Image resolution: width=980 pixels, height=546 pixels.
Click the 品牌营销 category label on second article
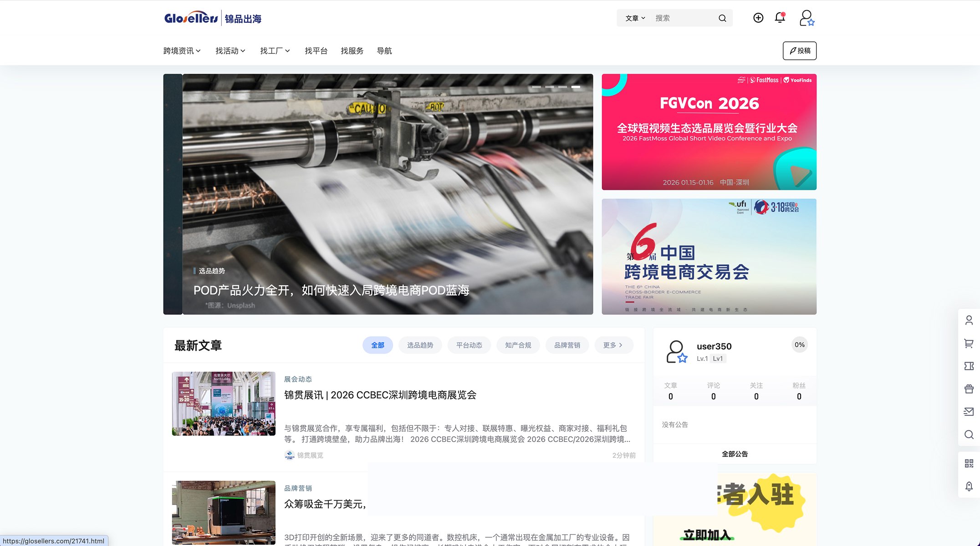click(x=298, y=488)
